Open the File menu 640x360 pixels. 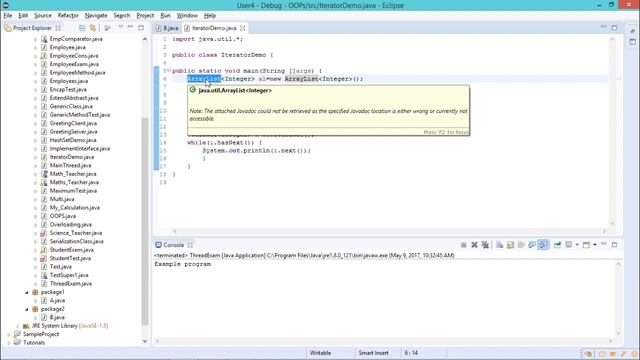pos(8,16)
